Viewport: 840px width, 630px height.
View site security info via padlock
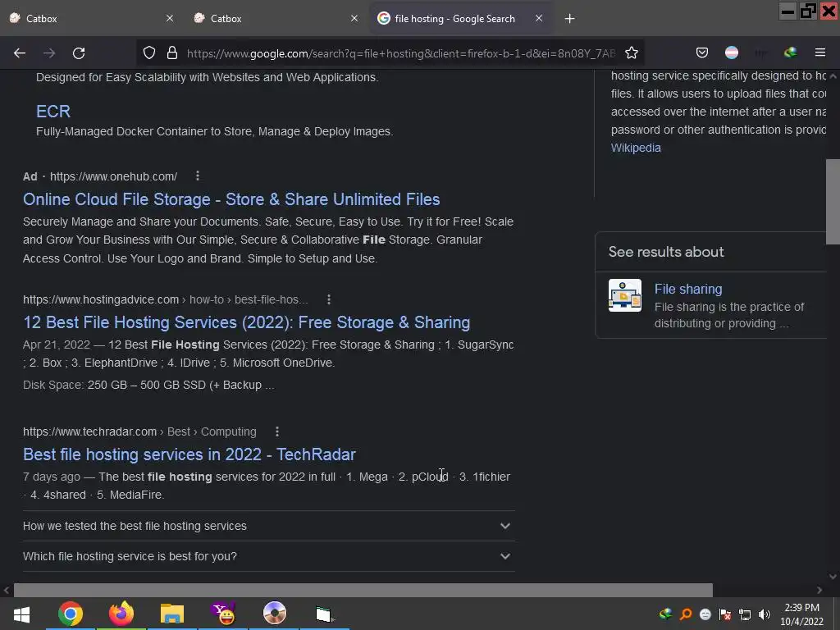(172, 52)
